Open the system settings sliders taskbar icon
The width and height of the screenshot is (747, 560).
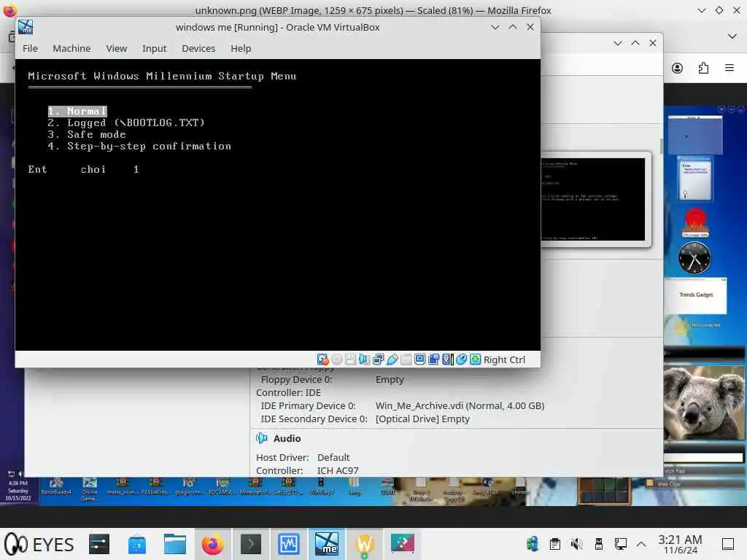(99, 544)
